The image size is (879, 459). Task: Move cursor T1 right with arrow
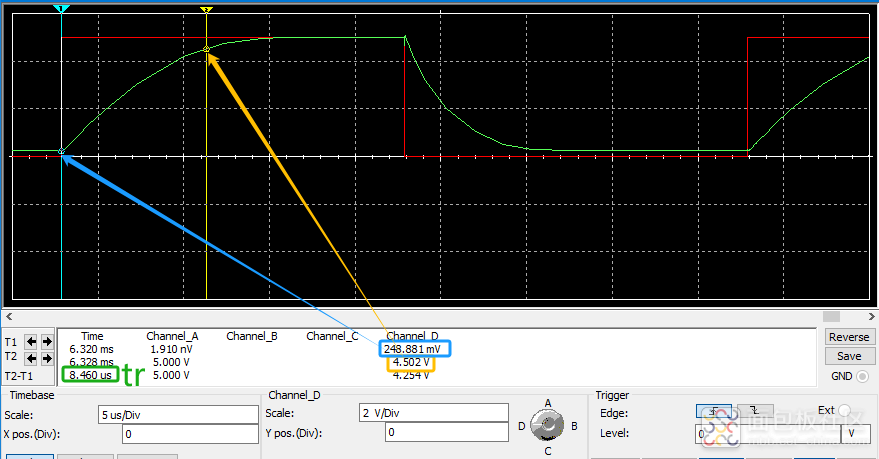47,341
